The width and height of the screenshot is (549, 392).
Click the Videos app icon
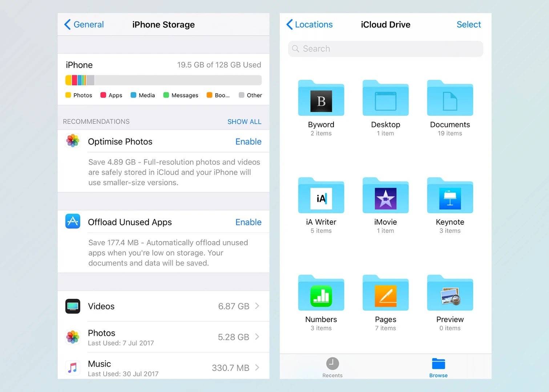pyautogui.click(x=73, y=306)
